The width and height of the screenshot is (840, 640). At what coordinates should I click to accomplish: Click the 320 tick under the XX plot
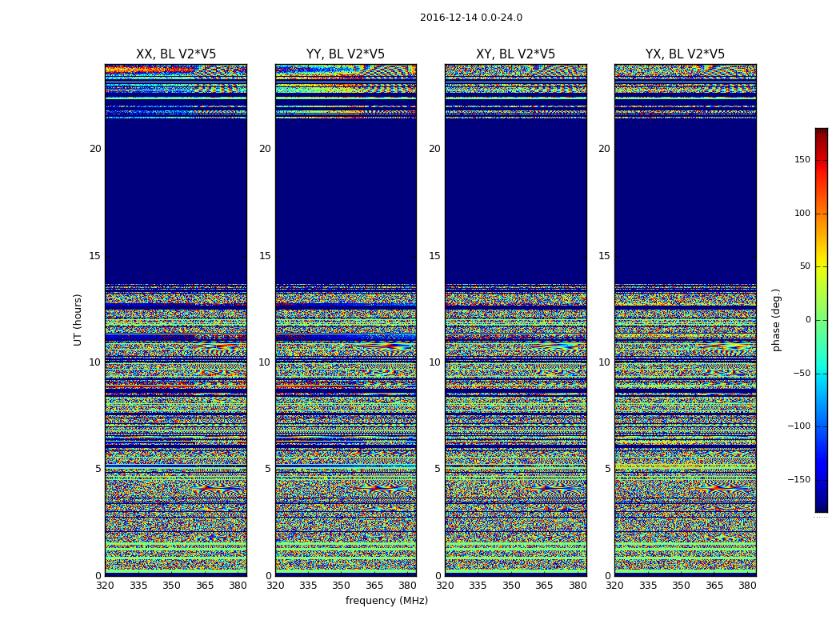(x=105, y=586)
